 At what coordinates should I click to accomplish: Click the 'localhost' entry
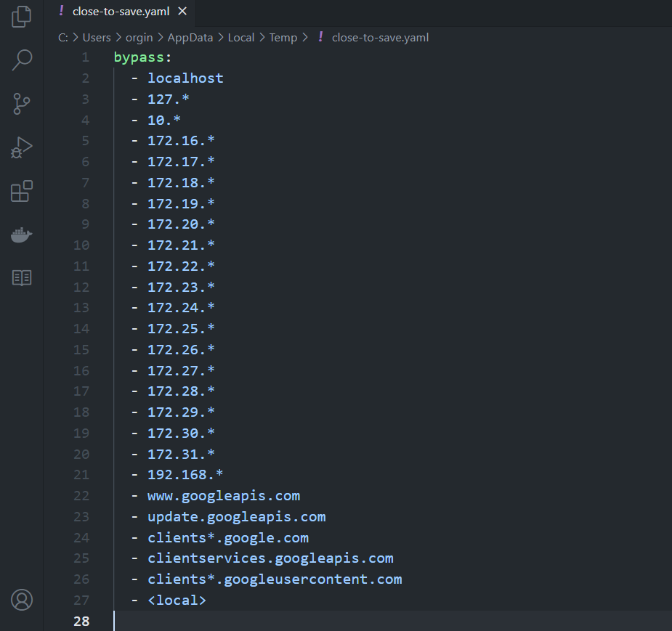[x=185, y=78]
